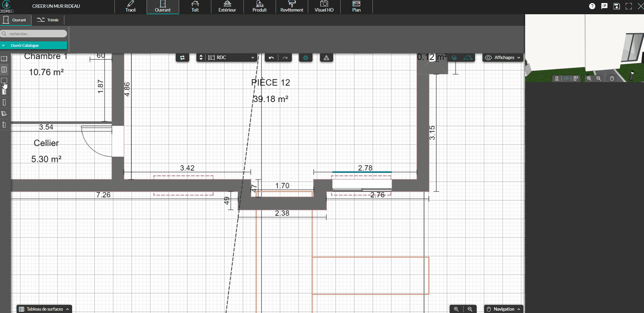Screen dimensions: 644x313
Task: Open the help question mark icon
Action: point(592,6)
